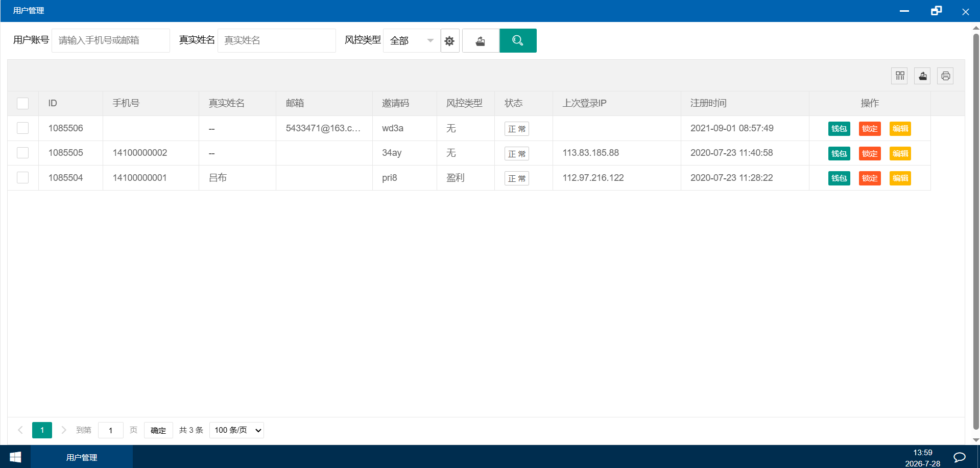Click email cell 5433471@163.c...

click(323, 128)
